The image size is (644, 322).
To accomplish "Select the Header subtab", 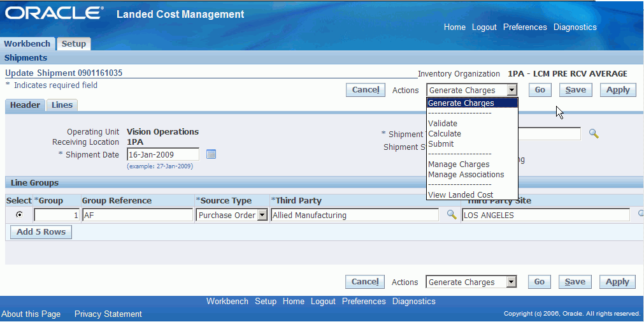I will tap(25, 105).
